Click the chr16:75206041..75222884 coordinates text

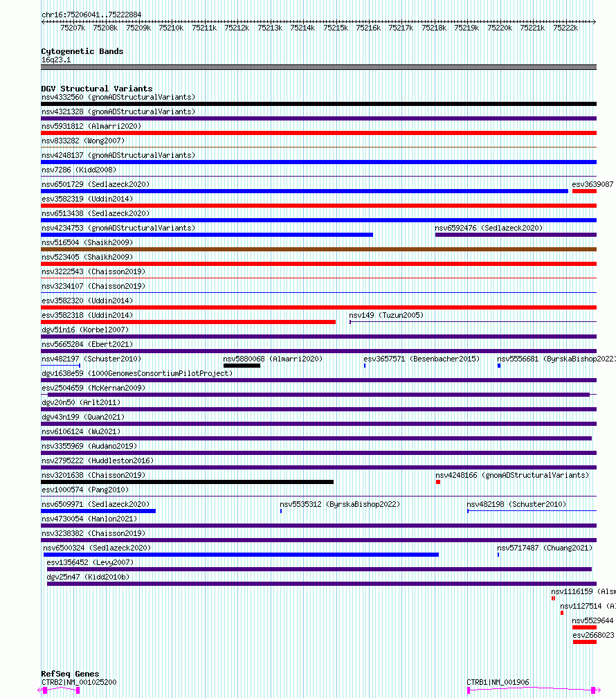coord(91,15)
